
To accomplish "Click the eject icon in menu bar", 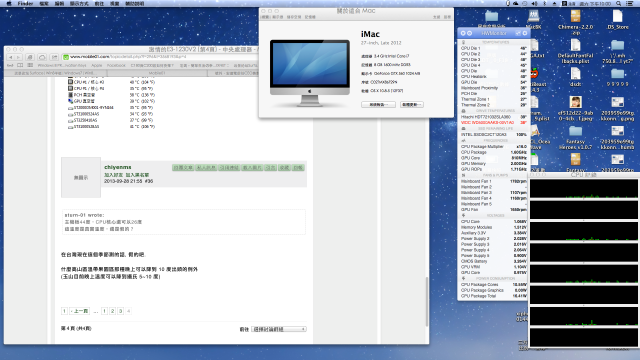I will click(x=554, y=3).
